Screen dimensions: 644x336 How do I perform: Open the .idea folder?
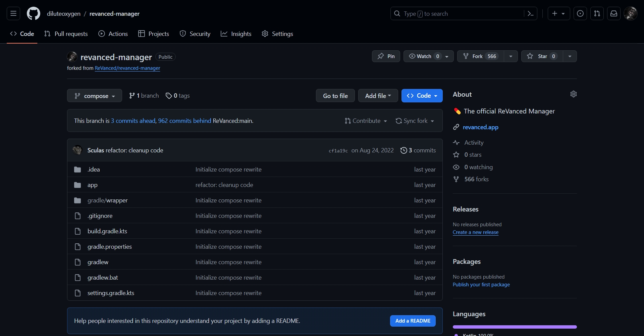pos(94,170)
